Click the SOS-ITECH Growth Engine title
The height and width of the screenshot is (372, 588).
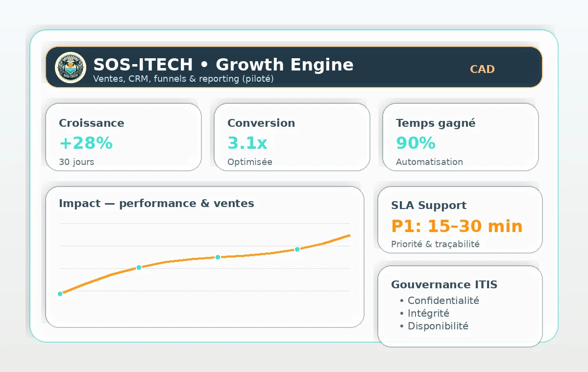[223, 65]
